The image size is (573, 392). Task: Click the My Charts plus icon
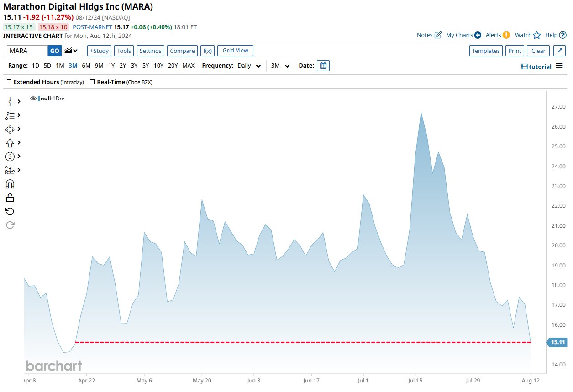(478, 35)
